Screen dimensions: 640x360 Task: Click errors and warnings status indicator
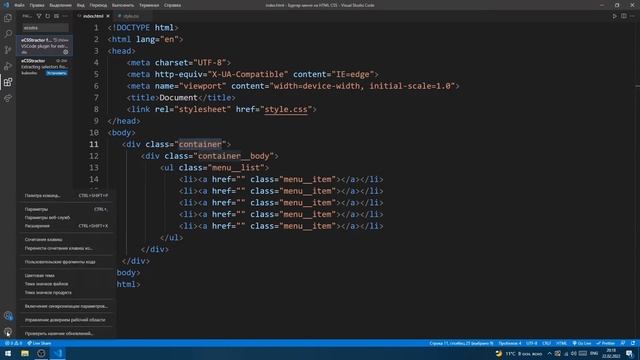click(13, 343)
